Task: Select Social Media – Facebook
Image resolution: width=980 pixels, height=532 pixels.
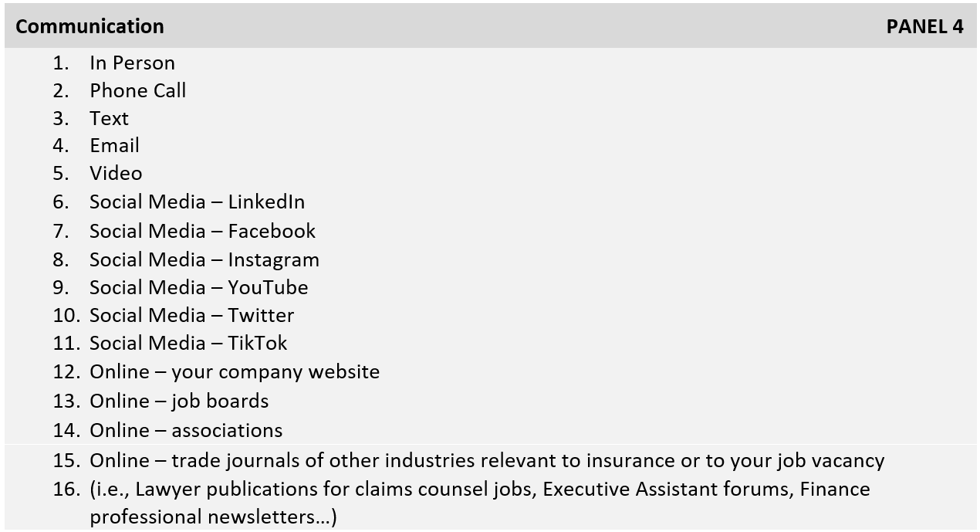Action: (x=202, y=231)
